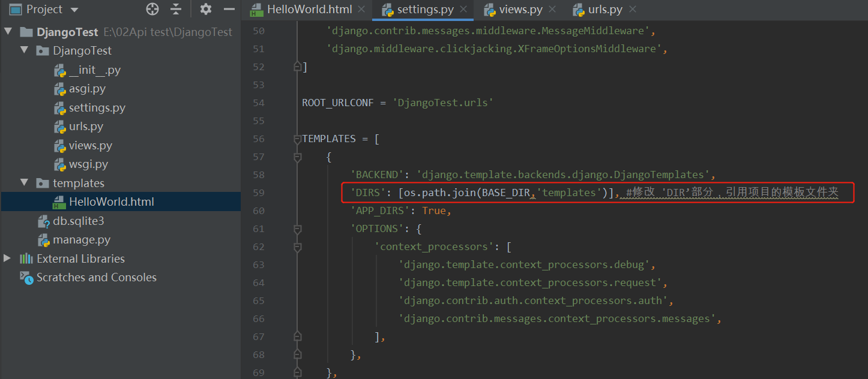
Task: Close the HelloWorld.html editor tab
Action: pyautogui.click(x=361, y=10)
